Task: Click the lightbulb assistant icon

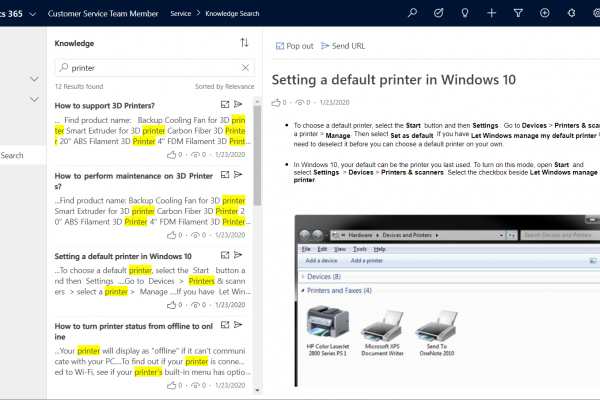Action: [465, 13]
